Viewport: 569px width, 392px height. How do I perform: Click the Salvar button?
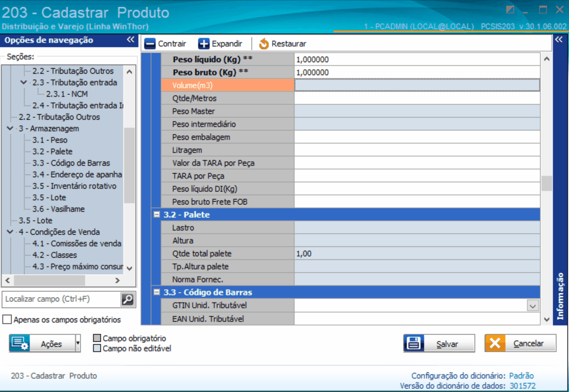pyautogui.click(x=439, y=343)
